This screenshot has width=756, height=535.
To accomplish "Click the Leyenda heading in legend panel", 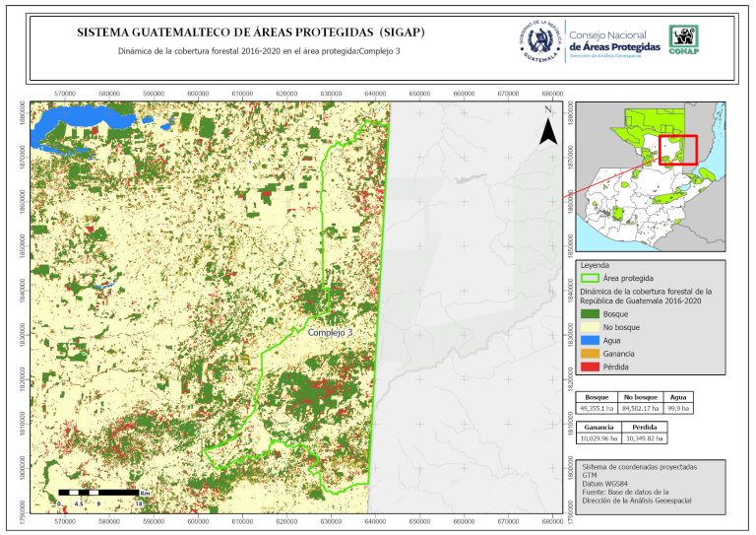I will click(596, 265).
